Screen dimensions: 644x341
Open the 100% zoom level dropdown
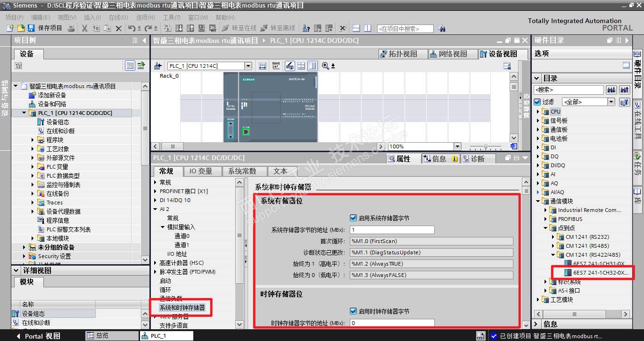tap(457, 146)
